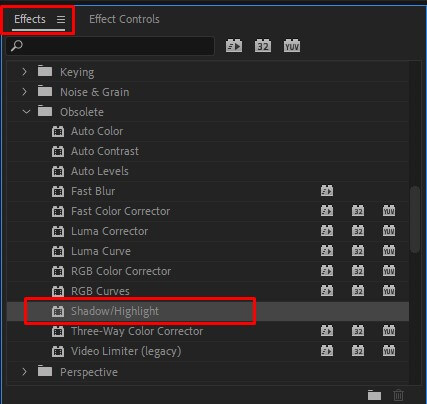
Task: Click the Auto Color effect icon
Action: [x=58, y=132]
